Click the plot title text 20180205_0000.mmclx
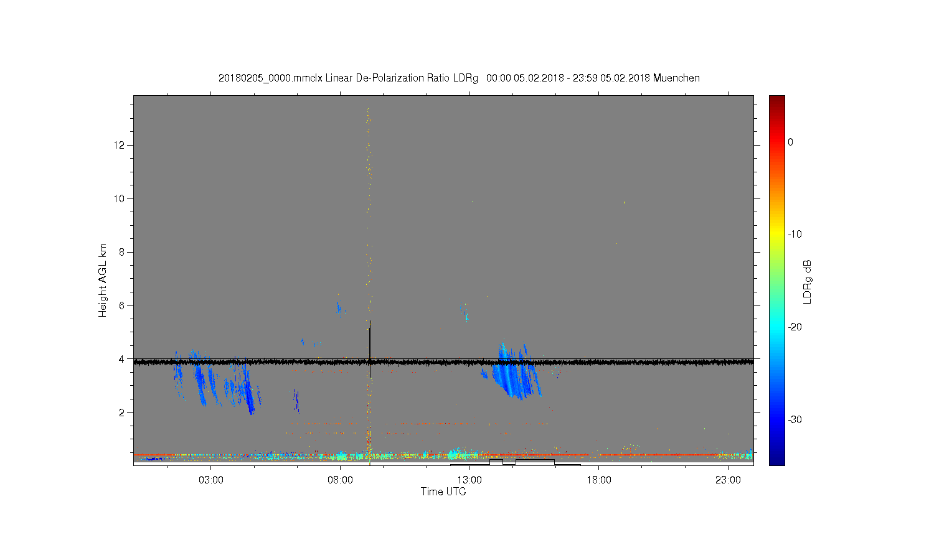Image resolution: width=934 pixels, height=560 pixels. pyautogui.click(x=270, y=78)
